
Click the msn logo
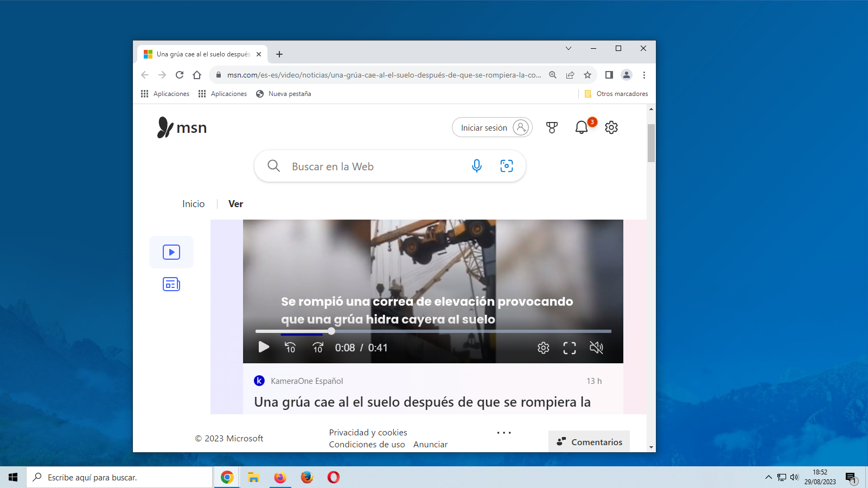tap(182, 127)
